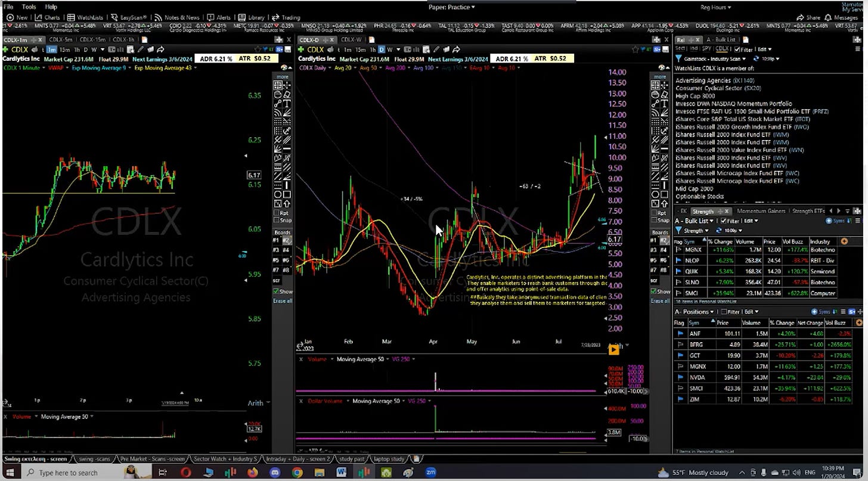Click the pencil draw icon on 1-minute chart toolbar
868x481 pixels.
[x=140, y=49]
